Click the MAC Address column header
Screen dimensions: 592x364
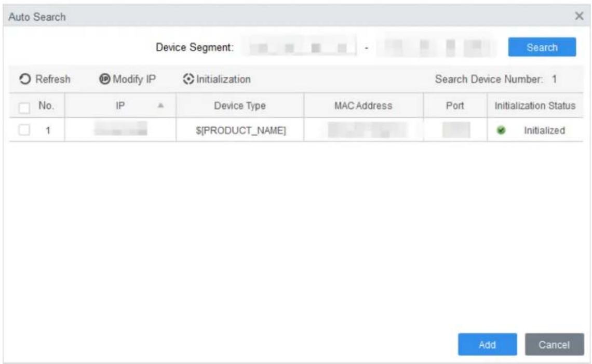point(363,105)
